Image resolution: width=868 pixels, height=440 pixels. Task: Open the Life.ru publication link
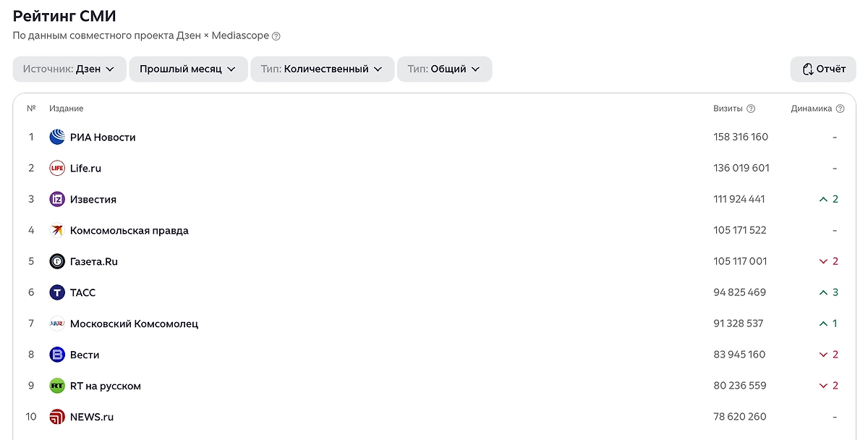tap(85, 168)
